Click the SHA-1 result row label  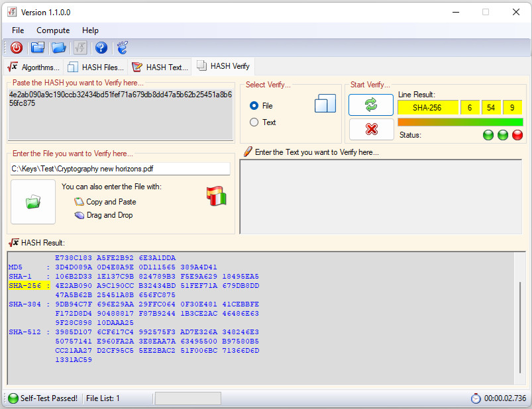pyautogui.click(x=20, y=276)
